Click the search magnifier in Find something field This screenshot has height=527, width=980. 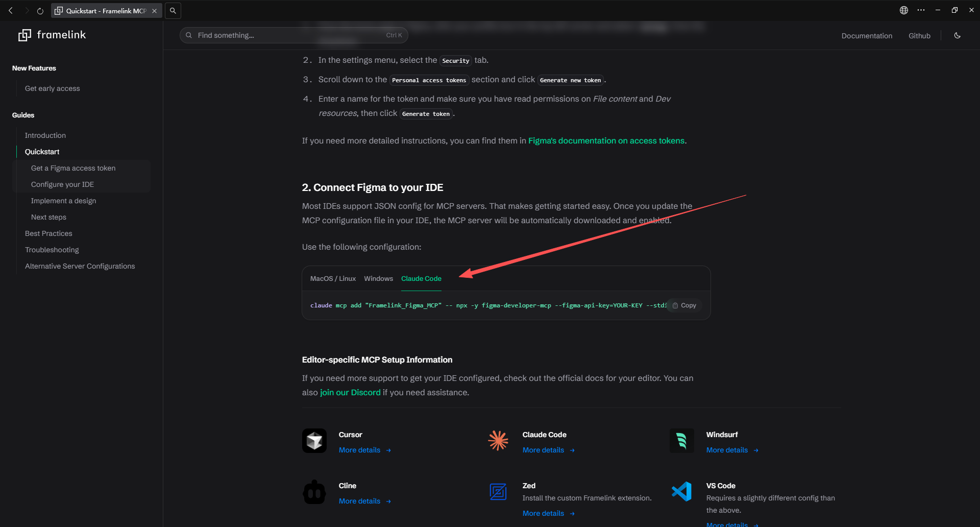tap(189, 35)
